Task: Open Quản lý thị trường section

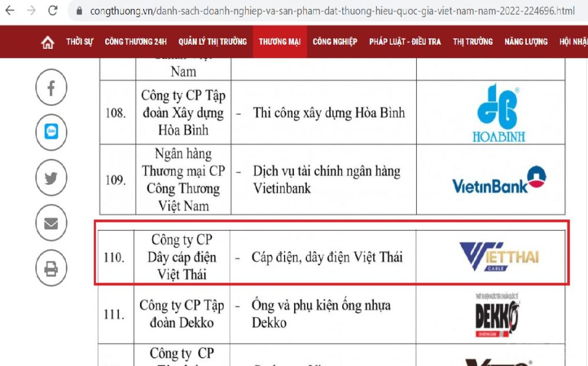Action: pyautogui.click(x=213, y=42)
